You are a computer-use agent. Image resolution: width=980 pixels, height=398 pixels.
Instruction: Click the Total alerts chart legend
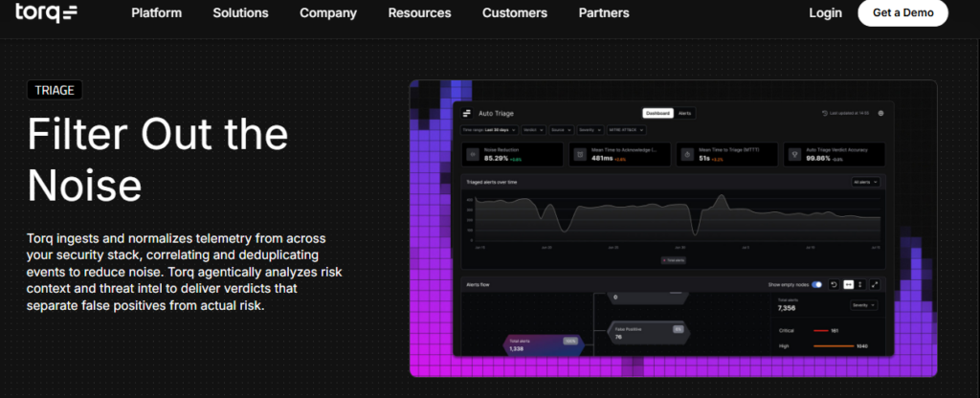click(x=674, y=260)
